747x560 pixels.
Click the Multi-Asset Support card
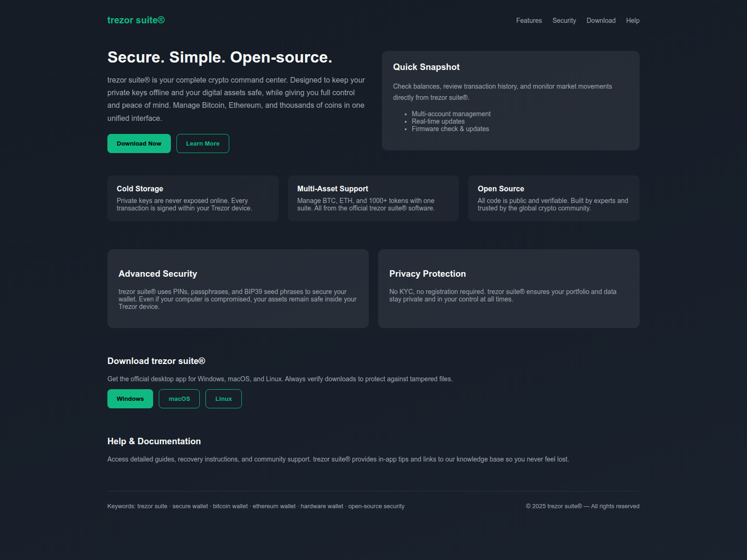pos(373,198)
